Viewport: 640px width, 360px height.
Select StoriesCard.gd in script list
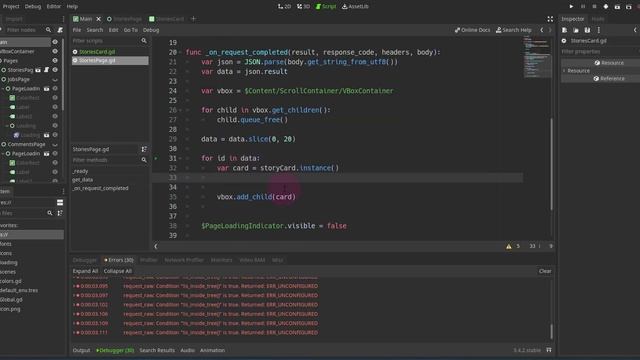click(x=110, y=52)
